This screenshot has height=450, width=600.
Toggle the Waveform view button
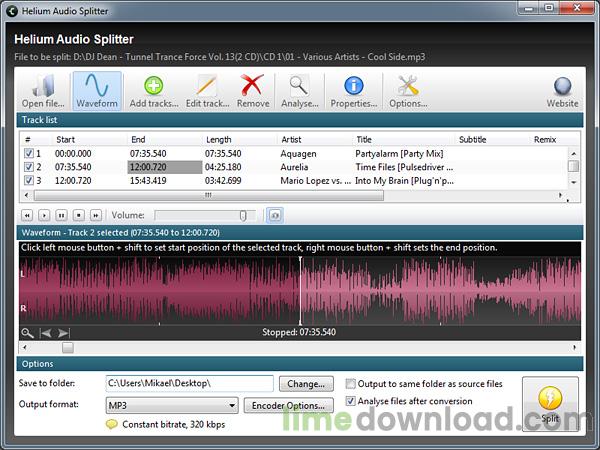point(97,89)
